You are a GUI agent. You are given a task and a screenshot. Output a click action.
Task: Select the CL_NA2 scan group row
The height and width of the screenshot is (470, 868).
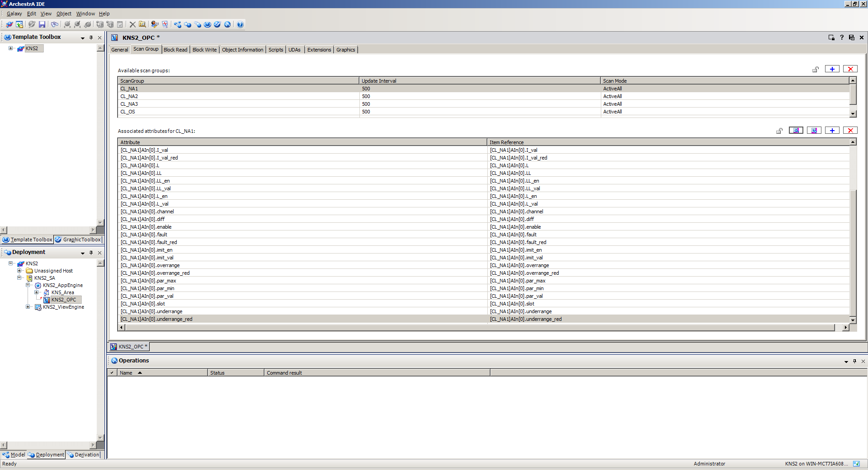click(129, 96)
